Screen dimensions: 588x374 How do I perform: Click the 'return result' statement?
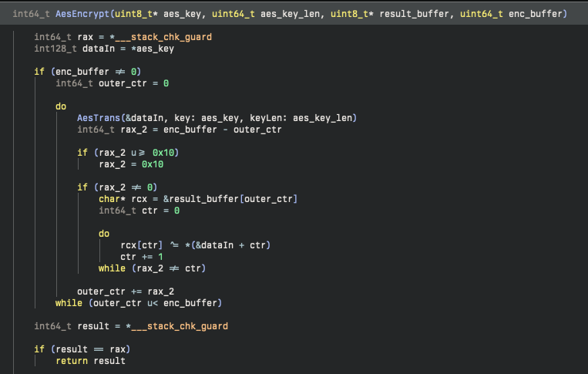90,361
